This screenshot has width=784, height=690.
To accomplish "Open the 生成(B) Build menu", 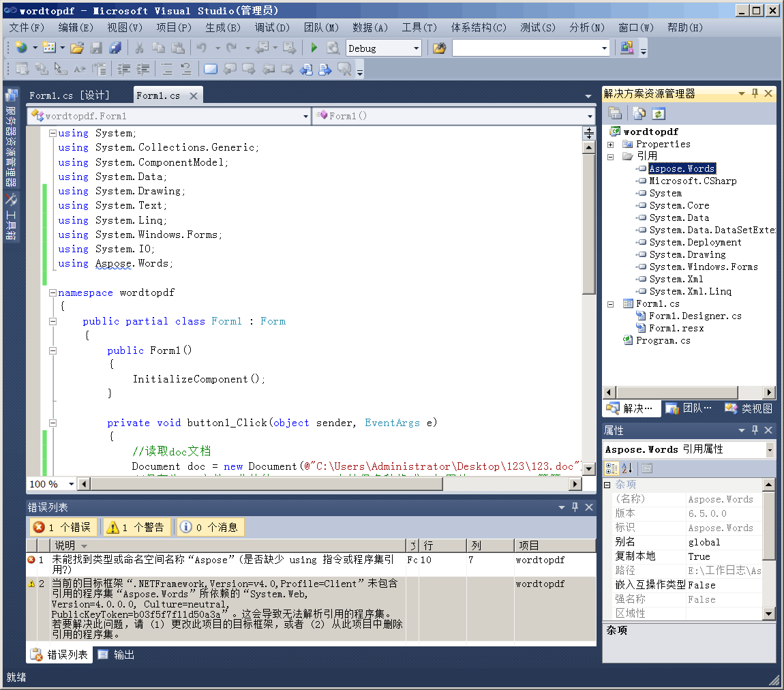I will click(x=223, y=27).
